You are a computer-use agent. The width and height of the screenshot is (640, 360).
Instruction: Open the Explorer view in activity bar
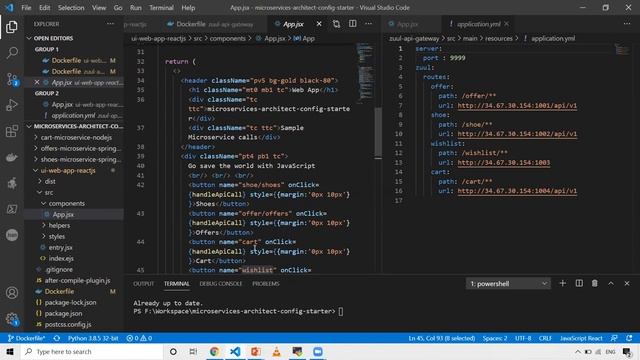pos(12,27)
